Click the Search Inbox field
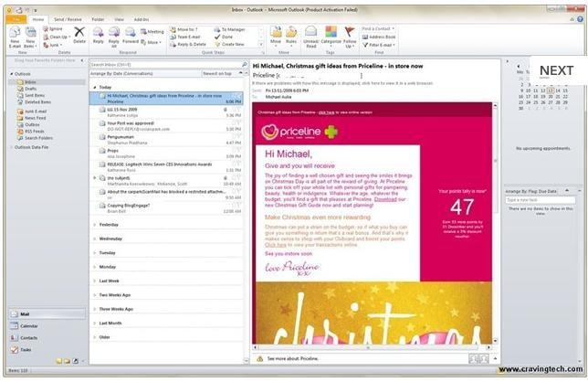588x382 pixels. point(165,65)
